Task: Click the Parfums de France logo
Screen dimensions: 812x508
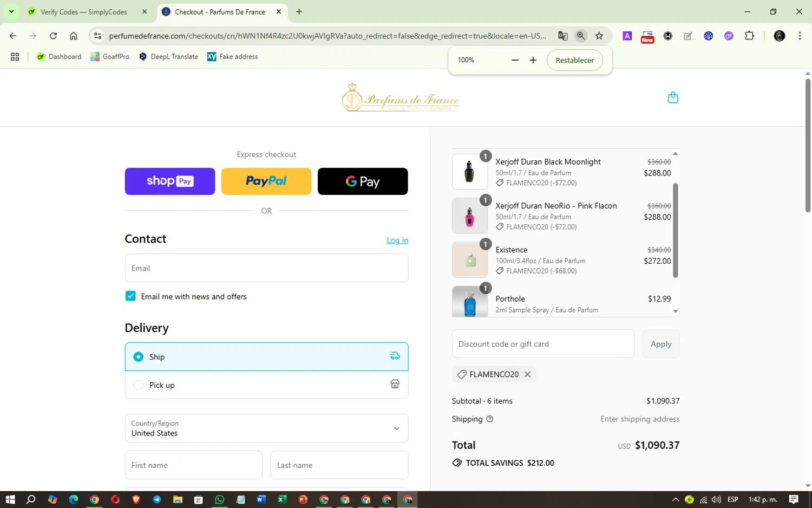Action: 401,98
